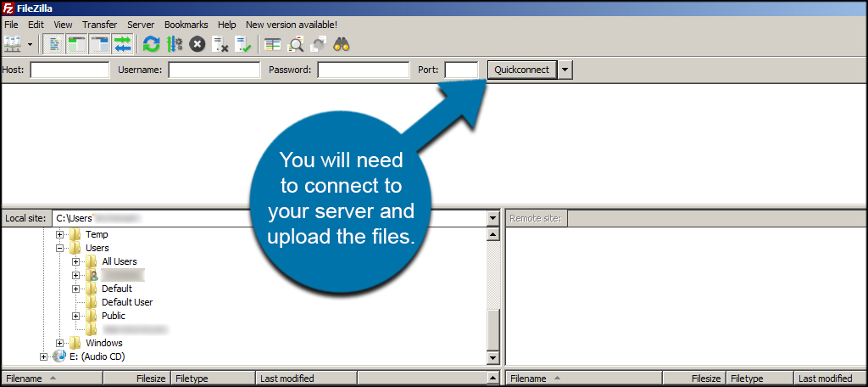Viewport: 868px width, 387px height.
Task: Open the Transfer menu
Action: point(100,25)
